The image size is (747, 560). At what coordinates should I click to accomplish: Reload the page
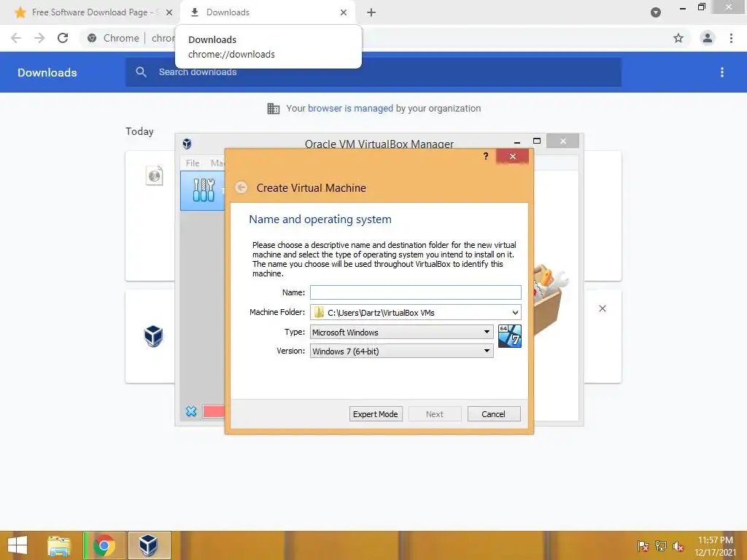63,38
